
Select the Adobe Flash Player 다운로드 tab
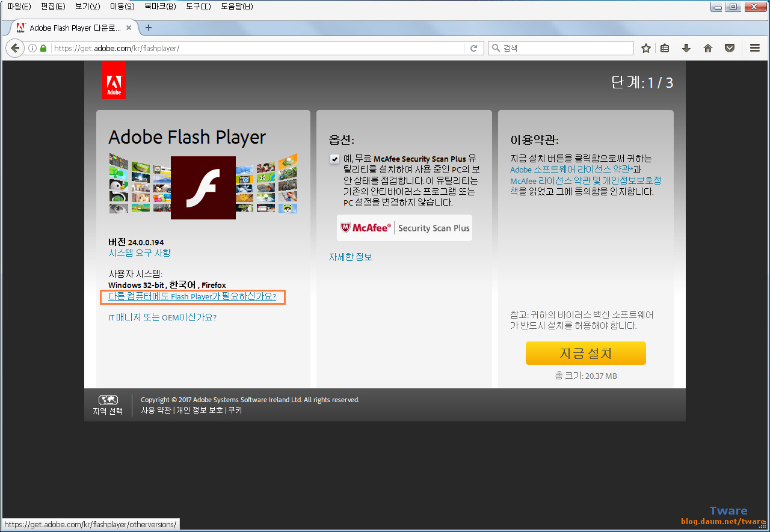[74, 28]
